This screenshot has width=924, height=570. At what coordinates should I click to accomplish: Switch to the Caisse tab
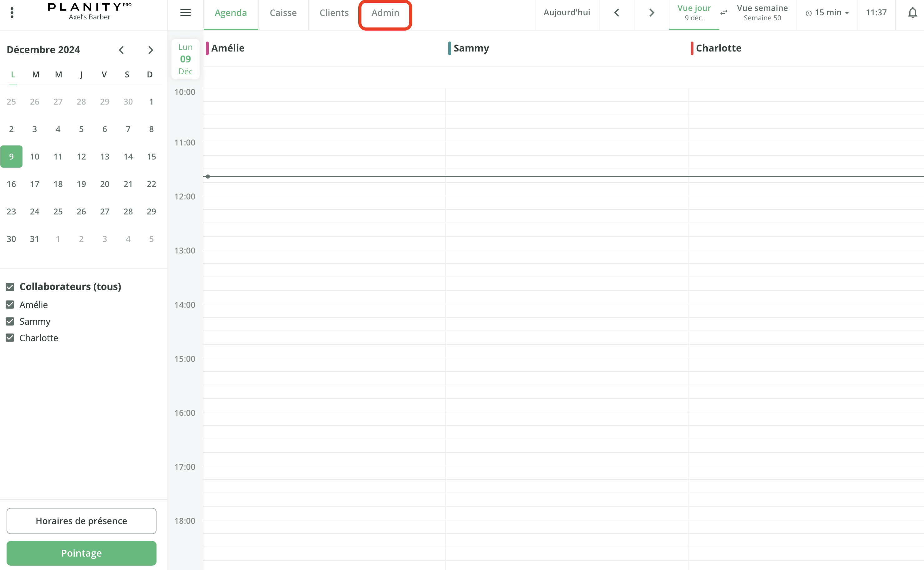283,13
